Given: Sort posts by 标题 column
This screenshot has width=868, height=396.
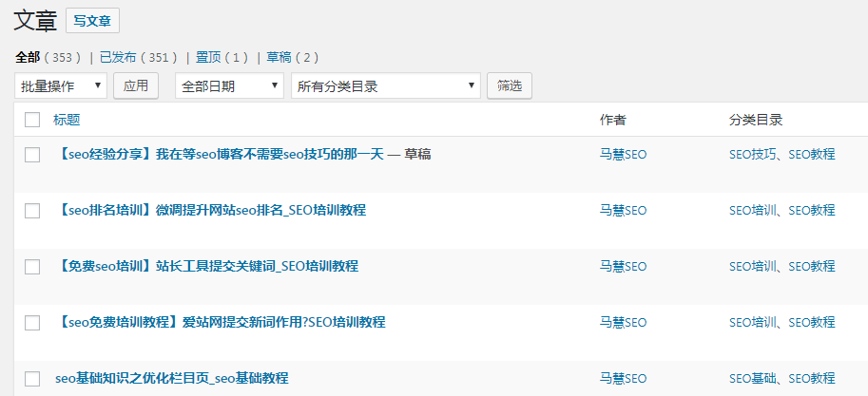Looking at the screenshot, I should coord(67,120).
